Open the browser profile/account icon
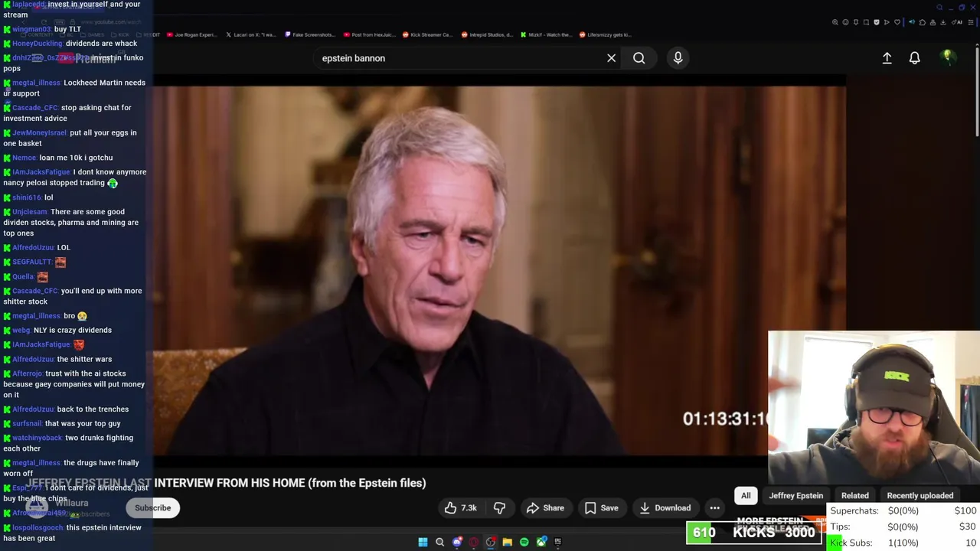Screen dimensions: 980x551 [x=933, y=22]
